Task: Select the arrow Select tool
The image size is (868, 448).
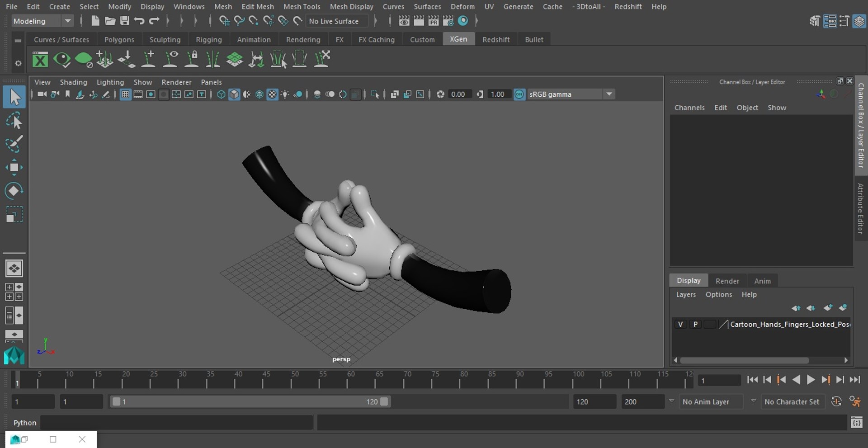Action: tap(14, 97)
